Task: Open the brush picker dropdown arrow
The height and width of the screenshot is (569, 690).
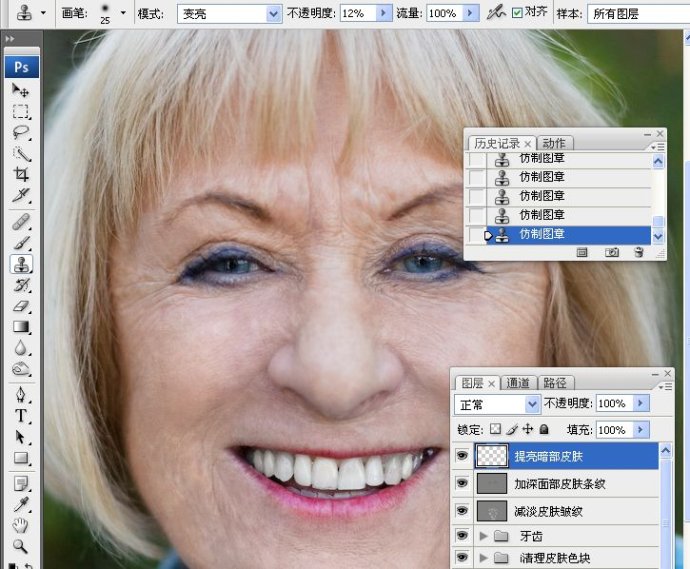Action: [x=123, y=13]
